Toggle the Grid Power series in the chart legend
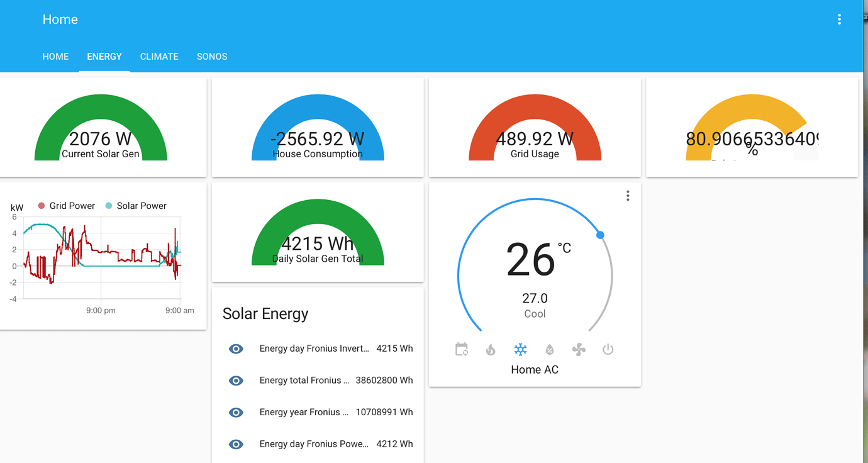Screen dimensions: 868x463 click(x=66, y=206)
